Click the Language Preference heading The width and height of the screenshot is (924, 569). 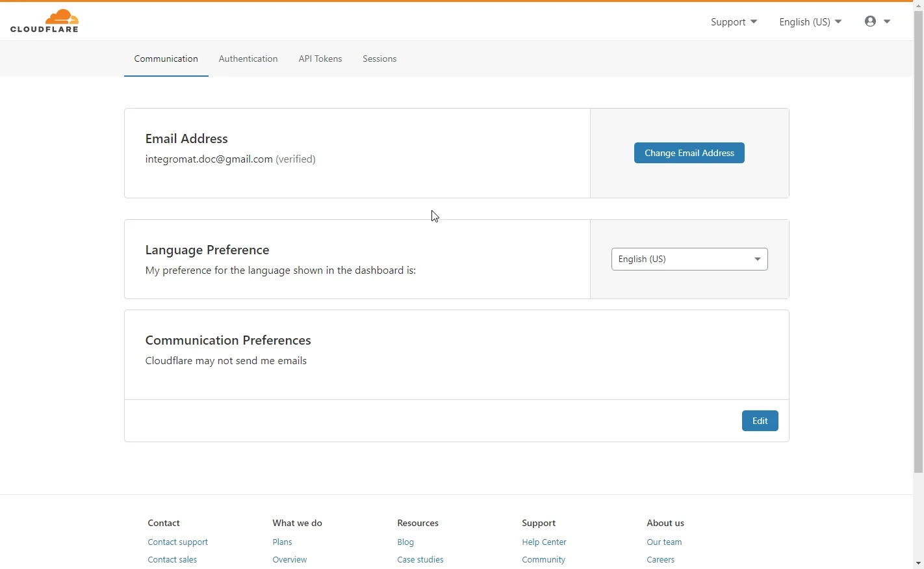point(207,250)
